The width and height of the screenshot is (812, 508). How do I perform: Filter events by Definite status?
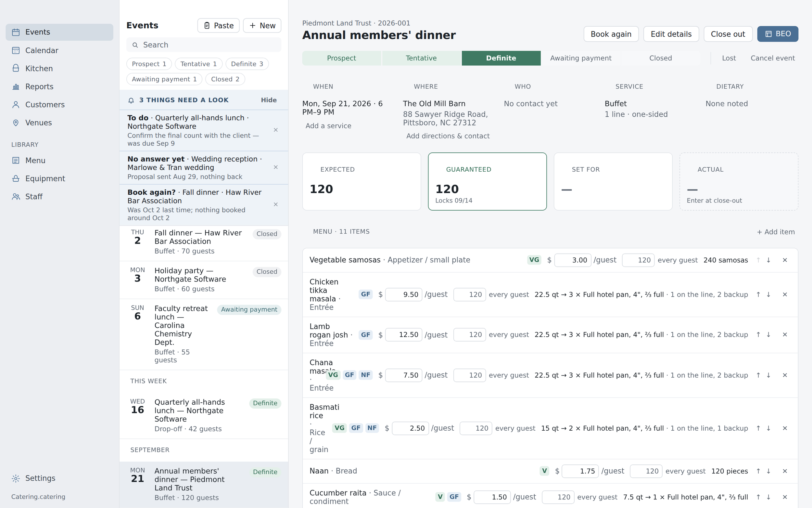(247, 64)
